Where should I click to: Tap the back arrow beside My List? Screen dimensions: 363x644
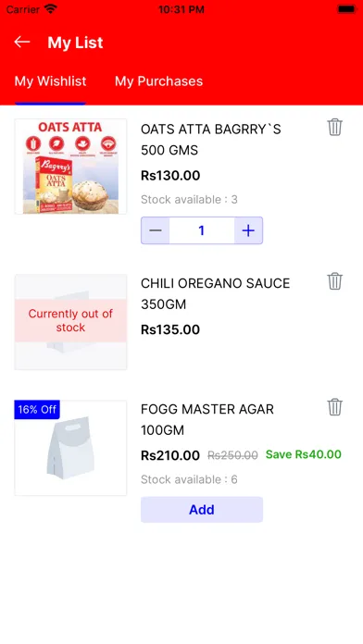22,42
